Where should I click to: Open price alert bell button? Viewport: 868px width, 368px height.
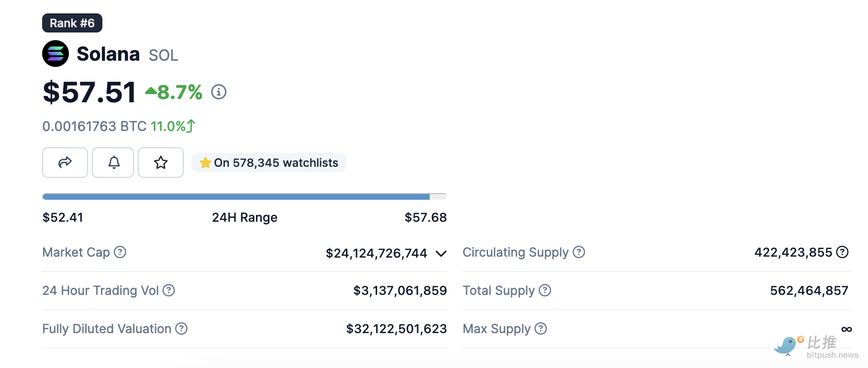113,162
